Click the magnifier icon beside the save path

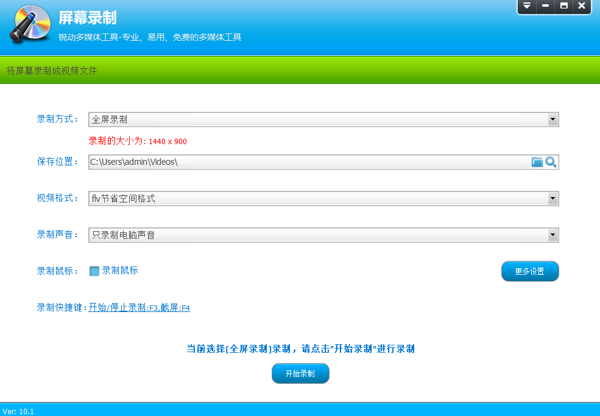(550, 161)
